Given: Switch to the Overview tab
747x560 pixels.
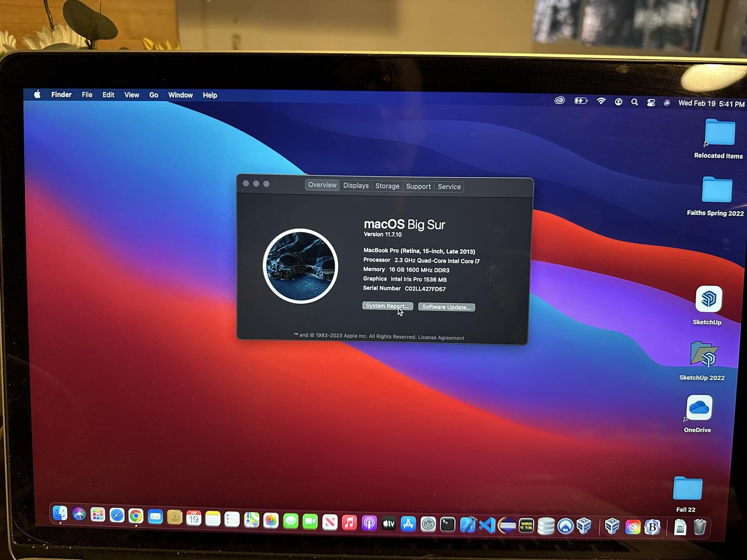Looking at the screenshot, I should 322,185.
